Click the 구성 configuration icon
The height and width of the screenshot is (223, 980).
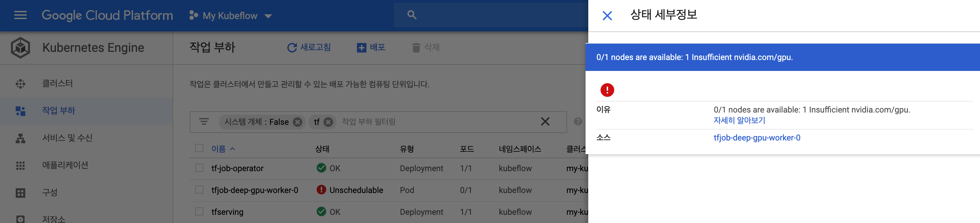[20, 193]
